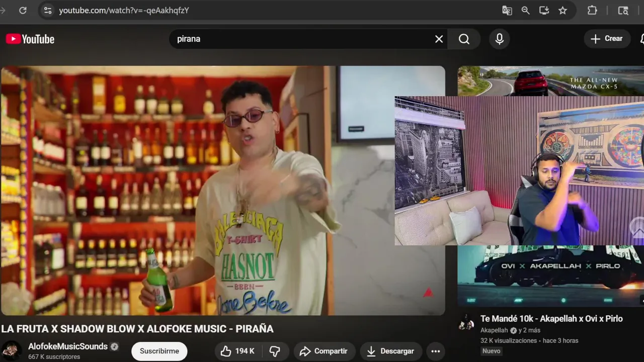The image size is (644, 362).
Task: Open the AlofokeMusicSounds channel name link
Action: [68, 346]
